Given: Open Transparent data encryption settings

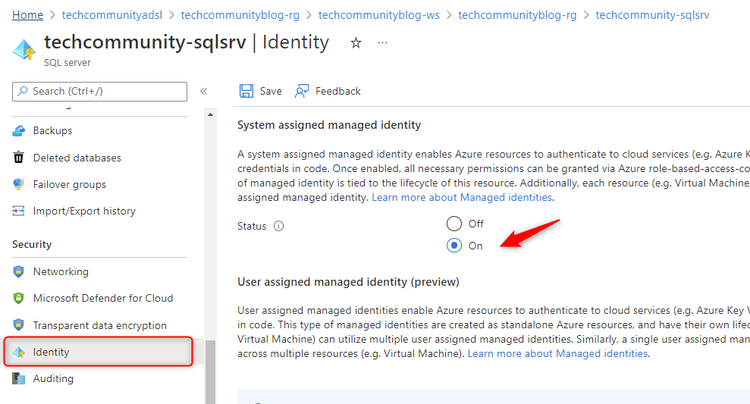Looking at the screenshot, I should pyautogui.click(x=99, y=325).
